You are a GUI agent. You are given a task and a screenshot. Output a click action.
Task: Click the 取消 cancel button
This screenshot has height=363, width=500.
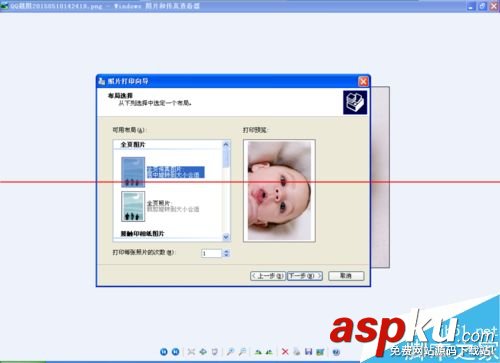(x=346, y=276)
